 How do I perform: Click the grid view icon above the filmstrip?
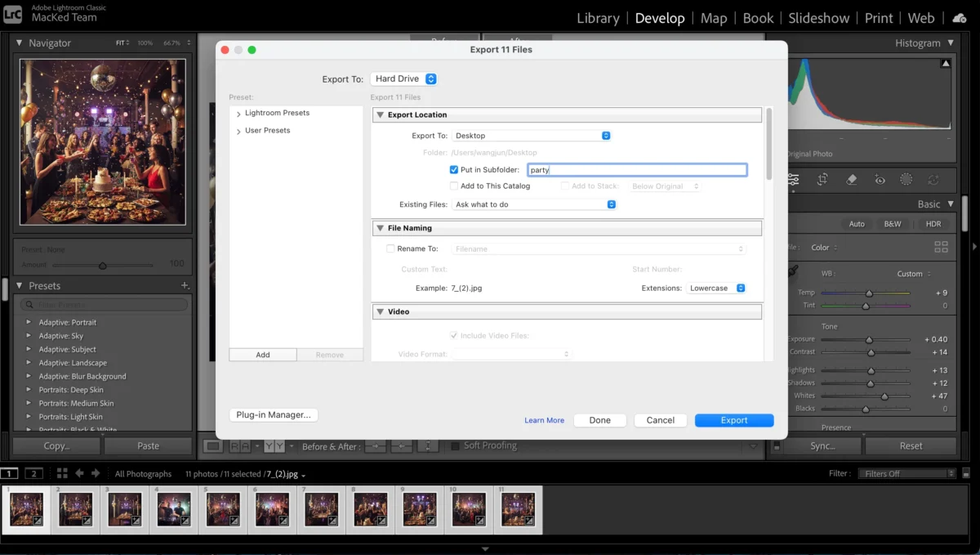[x=61, y=473]
